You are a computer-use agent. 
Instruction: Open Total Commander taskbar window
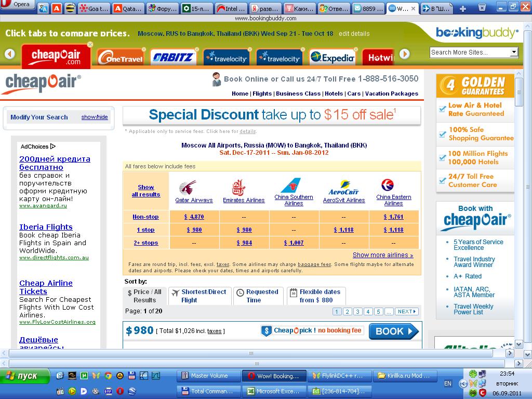click(208, 391)
